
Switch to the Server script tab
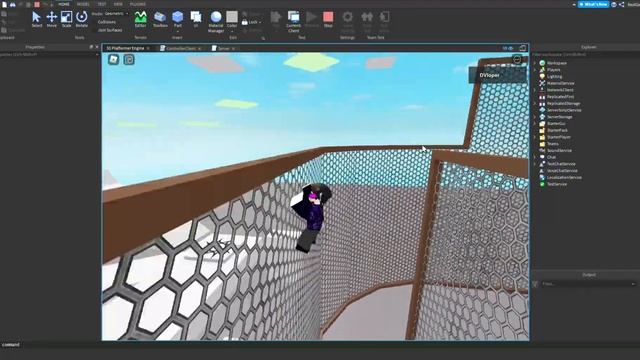pyautogui.click(x=223, y=48)
